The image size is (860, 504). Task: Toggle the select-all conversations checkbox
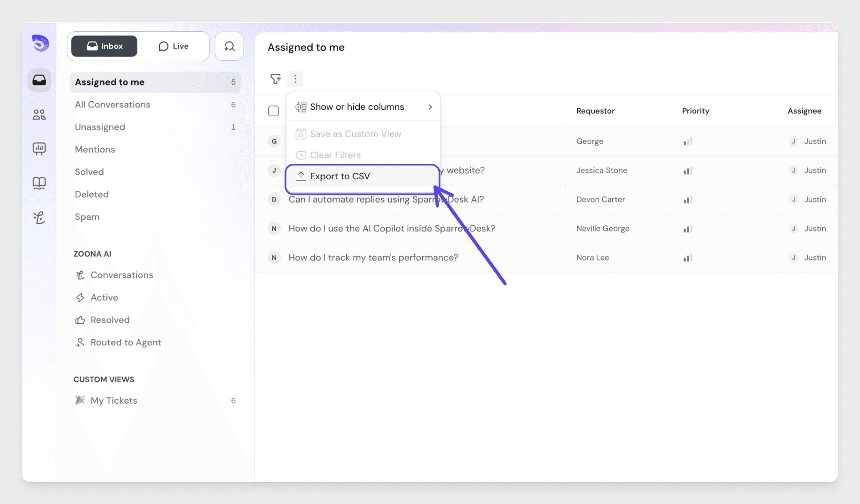pyautogui.click(x=273, y=111)
